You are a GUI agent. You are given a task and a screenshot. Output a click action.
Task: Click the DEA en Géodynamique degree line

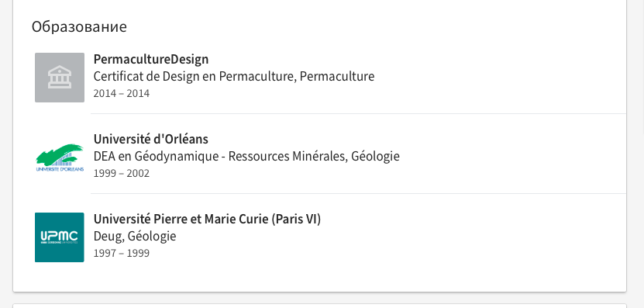pos(246,156)
